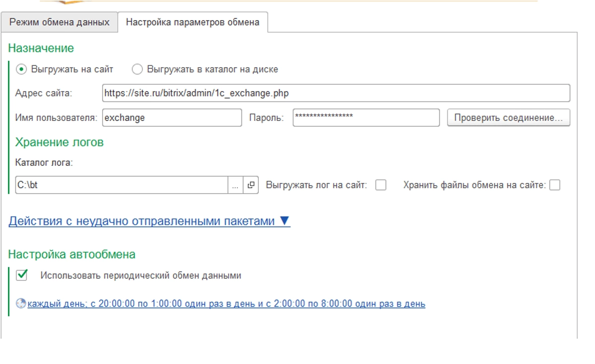
Task: Open the exchange schedule link
Action: click(x=226, y=304)
